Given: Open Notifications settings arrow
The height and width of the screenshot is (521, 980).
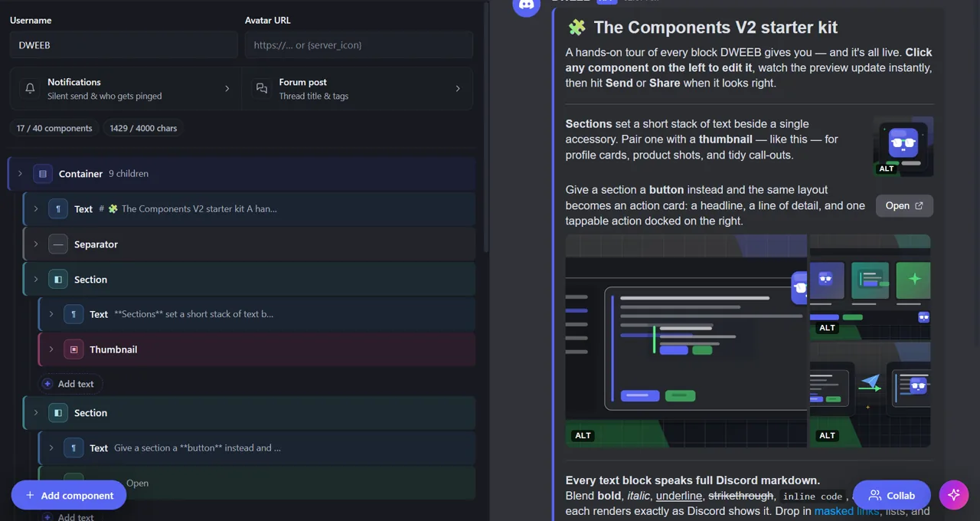Looking at the screenshot, I should tap(227, 89).
